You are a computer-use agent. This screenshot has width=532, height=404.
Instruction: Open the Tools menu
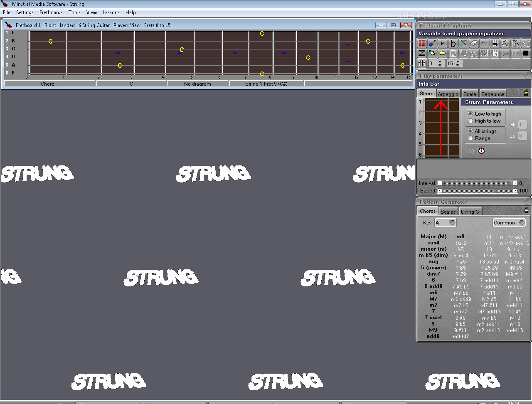coord(75,12)
